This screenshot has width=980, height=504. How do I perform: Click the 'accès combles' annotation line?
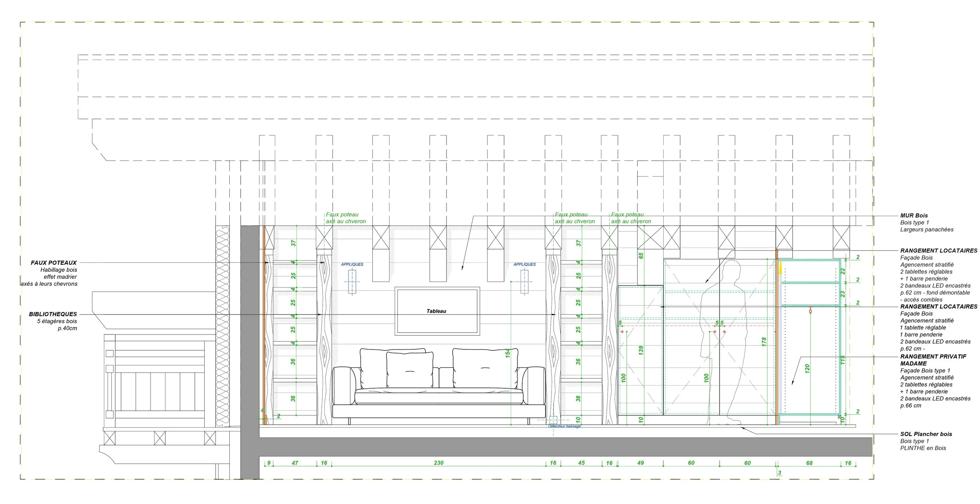(x=921, y=299)
